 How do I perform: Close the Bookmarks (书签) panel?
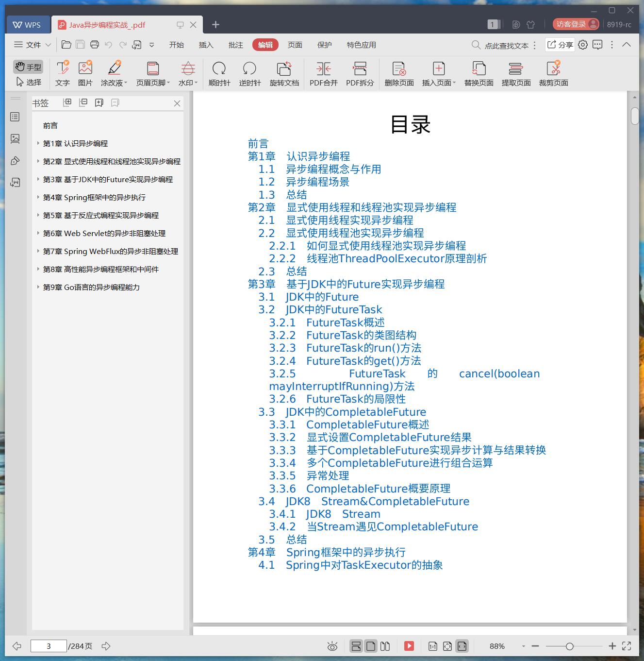(177, 103)
